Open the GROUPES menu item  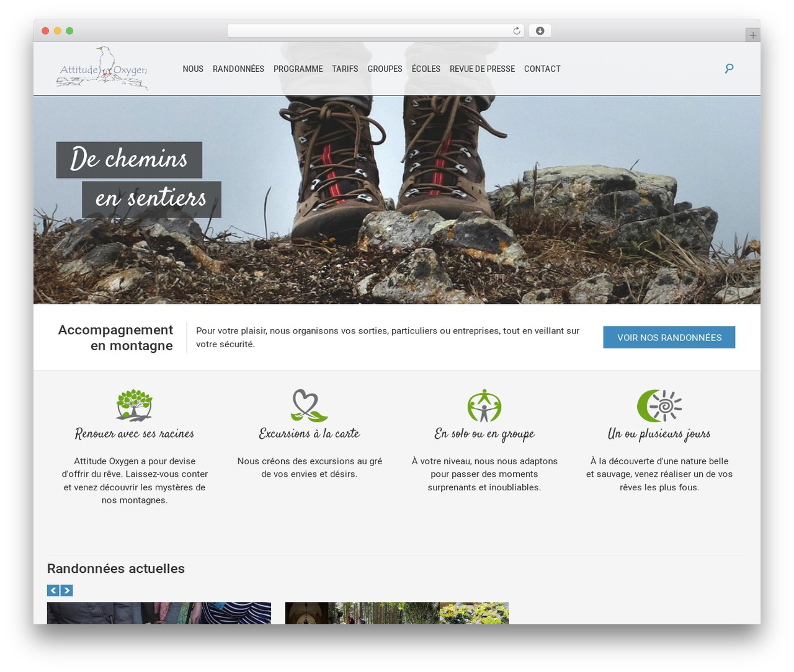[x=385, y=69]
